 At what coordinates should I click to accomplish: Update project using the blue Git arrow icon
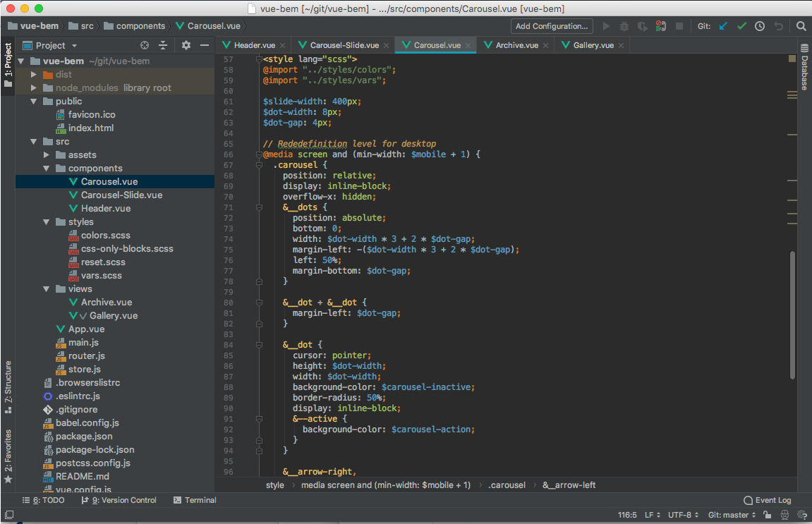click(722, 25)
